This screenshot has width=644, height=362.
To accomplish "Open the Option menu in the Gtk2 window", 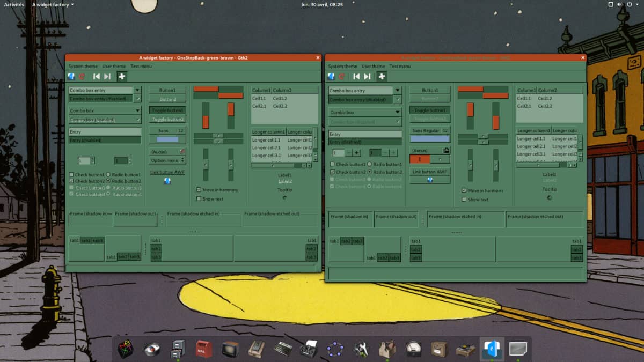I will pos(166,159).
